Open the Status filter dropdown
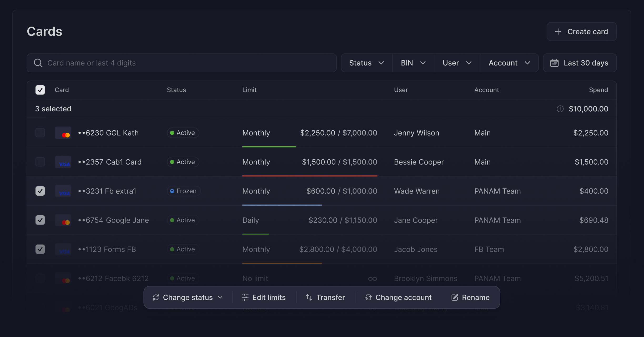The width and height of the screenshot is (644, 337). [x=366, y=63]
